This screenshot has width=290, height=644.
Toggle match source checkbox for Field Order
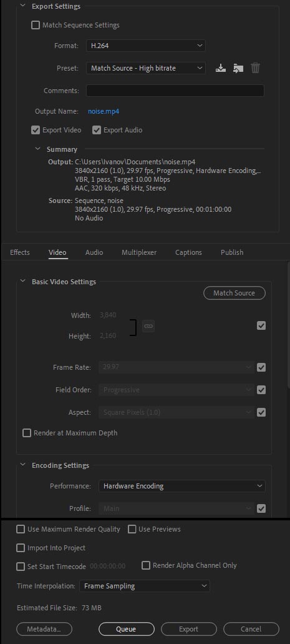coord(261,390)
